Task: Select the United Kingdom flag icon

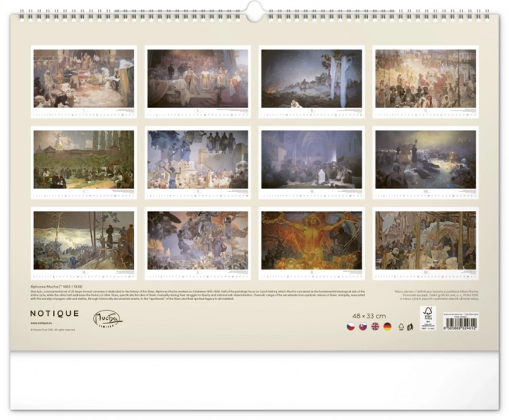Action: tap(375, 327)
